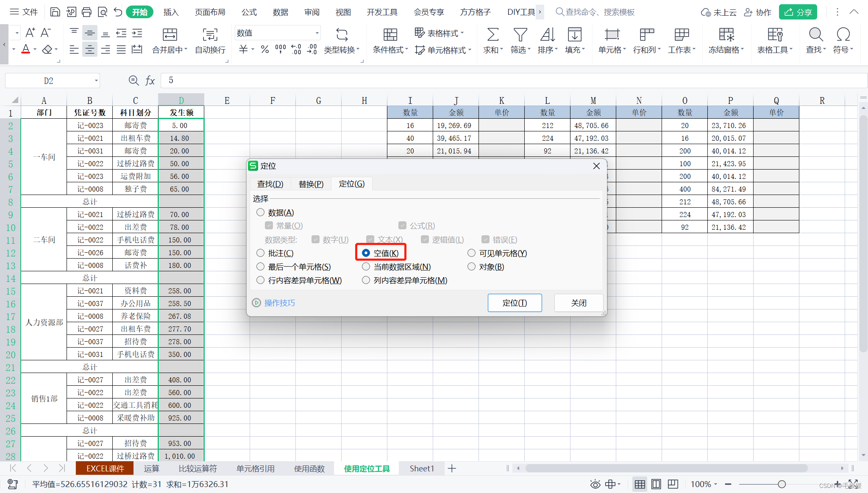868x493 pixels.
Task: Click the font color red A swatch
Action: tap(26, 49)
